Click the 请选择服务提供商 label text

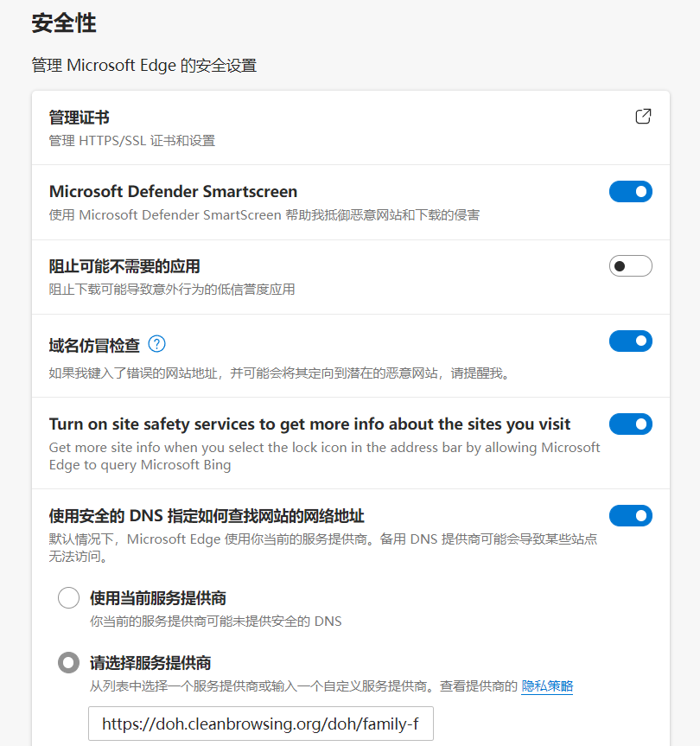click(x=150, y=663)
